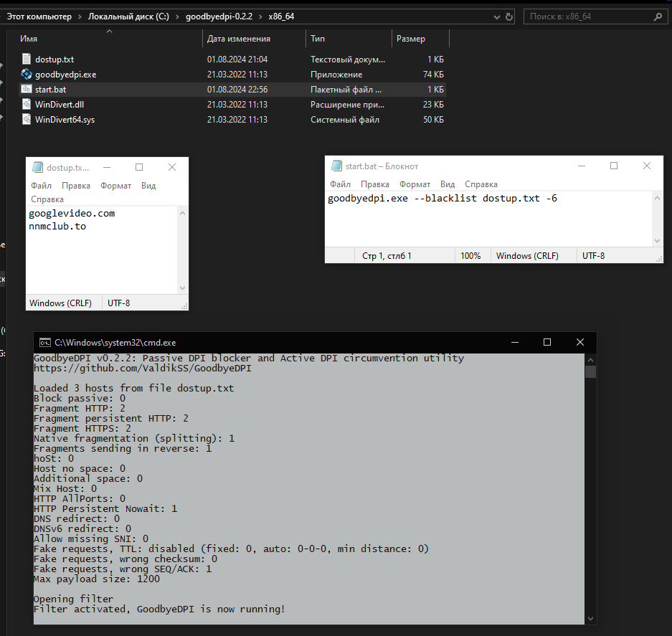The height and width of the screenshot is (636, 672).
Task: Click the Notepad icon in the dostup.txt window
Action: [x=38, y=167]
